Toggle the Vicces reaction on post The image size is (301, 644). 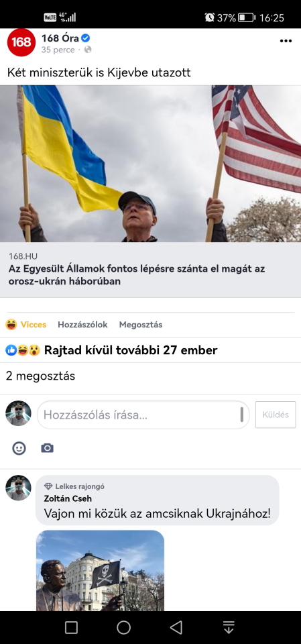pyautogui.click(x=26, y=325)
